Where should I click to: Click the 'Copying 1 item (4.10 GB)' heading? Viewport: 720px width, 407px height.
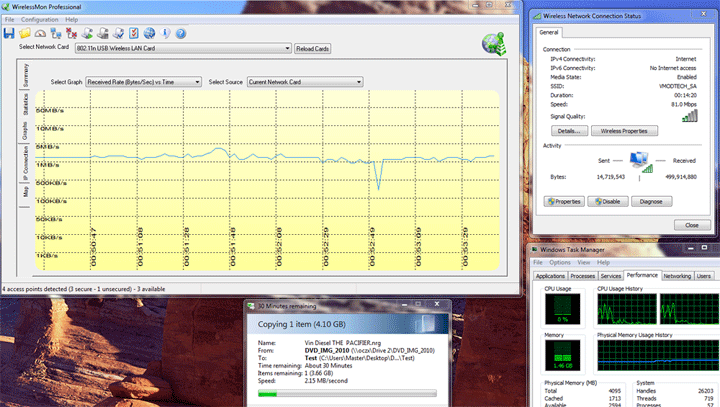[x=301, y=324]
